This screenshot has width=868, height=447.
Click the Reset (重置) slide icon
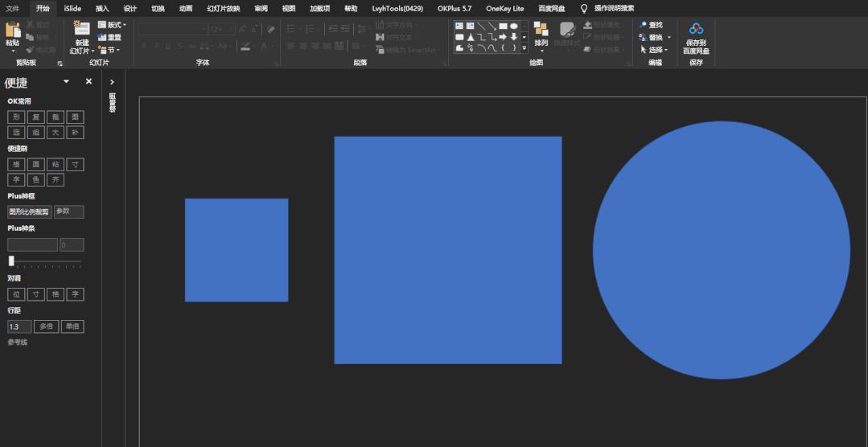(102, 37)
